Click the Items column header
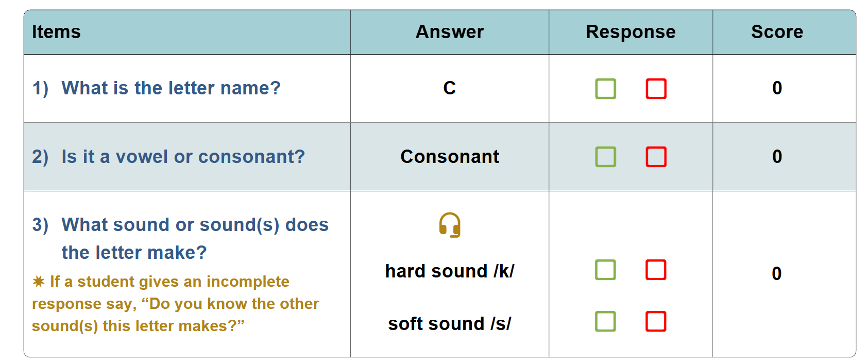Screen dimensions: 868x361 pyautogui.click(x=56, y=32)
